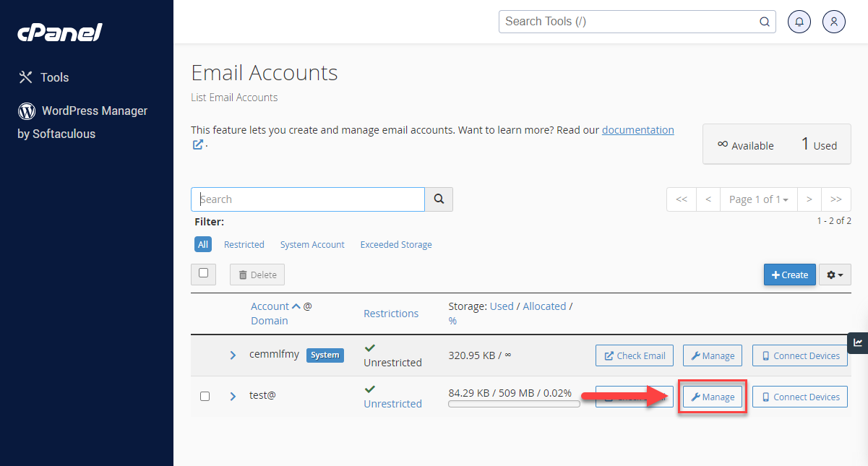Switch to the System Account filter tab

312,244
